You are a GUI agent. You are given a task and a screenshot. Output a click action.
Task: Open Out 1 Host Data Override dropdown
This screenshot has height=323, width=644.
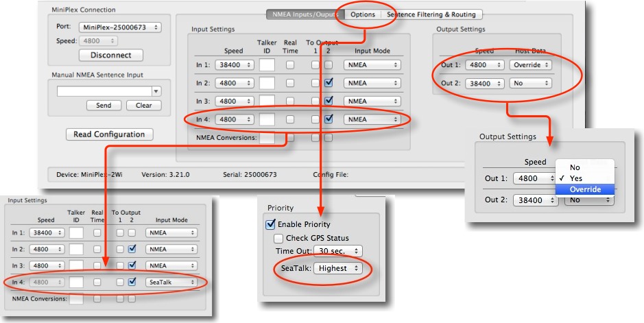click(531, 65)
